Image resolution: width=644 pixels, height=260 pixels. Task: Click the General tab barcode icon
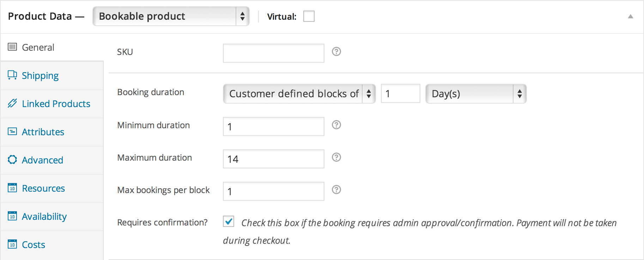tap(12, 47)
